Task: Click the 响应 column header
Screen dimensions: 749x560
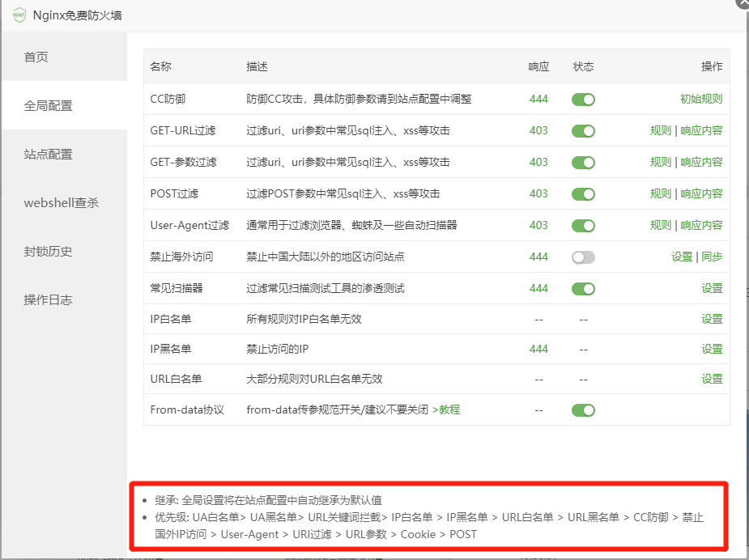Action: 538,66
